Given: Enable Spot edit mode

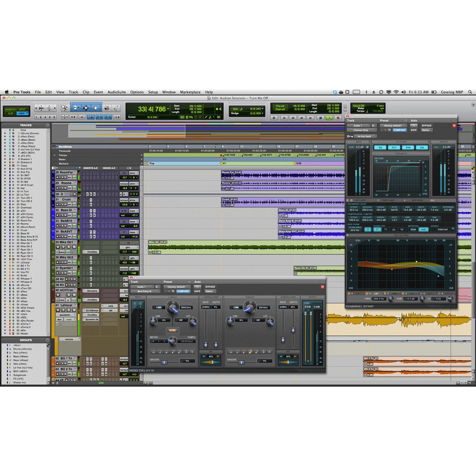Looking at the screenshot, I should (23, 109).
